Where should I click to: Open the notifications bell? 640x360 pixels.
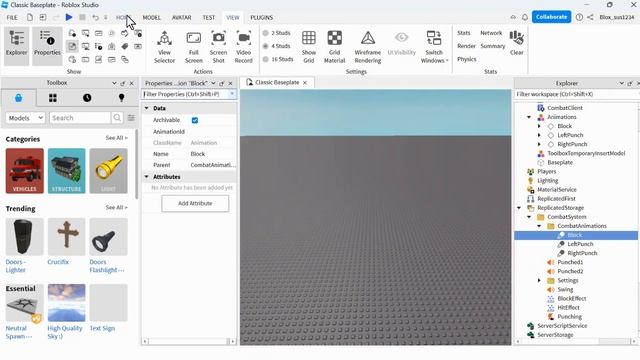(525, 17)
